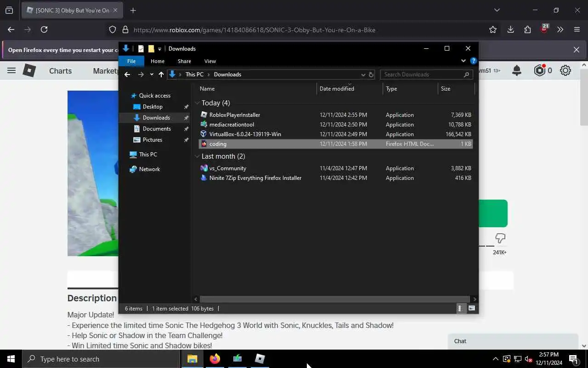The image size is (588, 368).
Task: Select VirtualBox-6.0.24-139119-Win file
Action: point(245,134)
